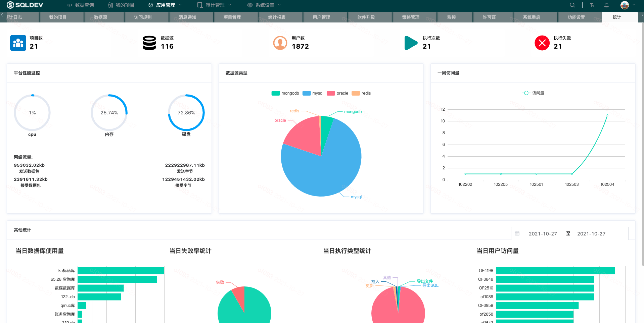
Task: Open the 数据查询 menu
Action: [x=81, y=5]
